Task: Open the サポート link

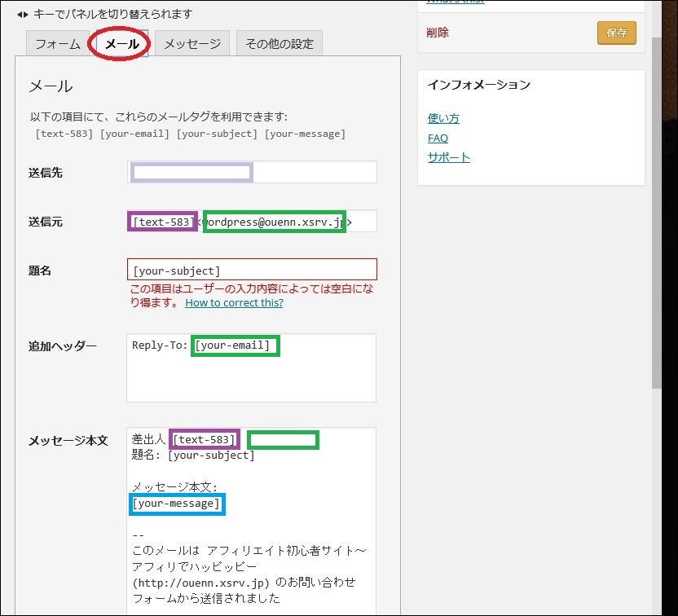Action: (448, 157)
